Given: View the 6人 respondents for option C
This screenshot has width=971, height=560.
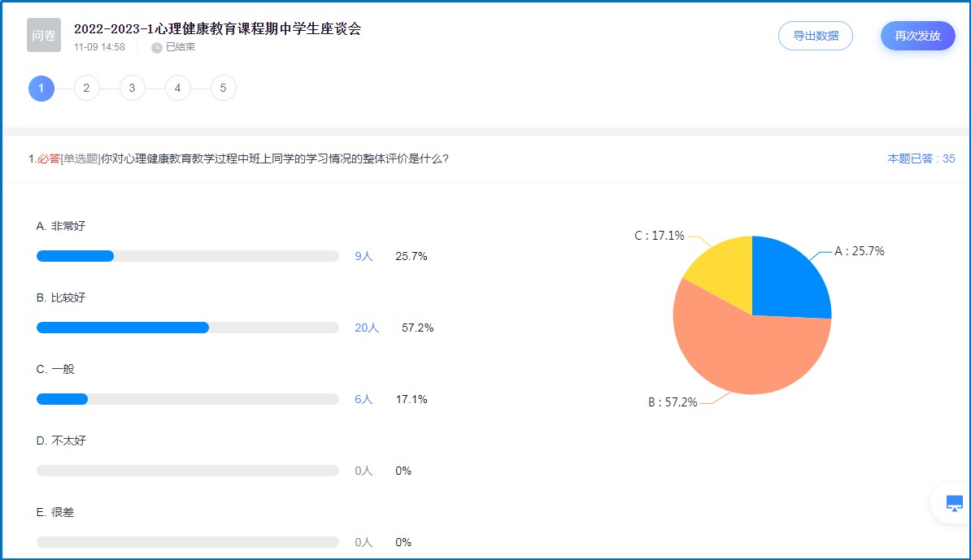Looking at the screenshot, I should [364, 399].
